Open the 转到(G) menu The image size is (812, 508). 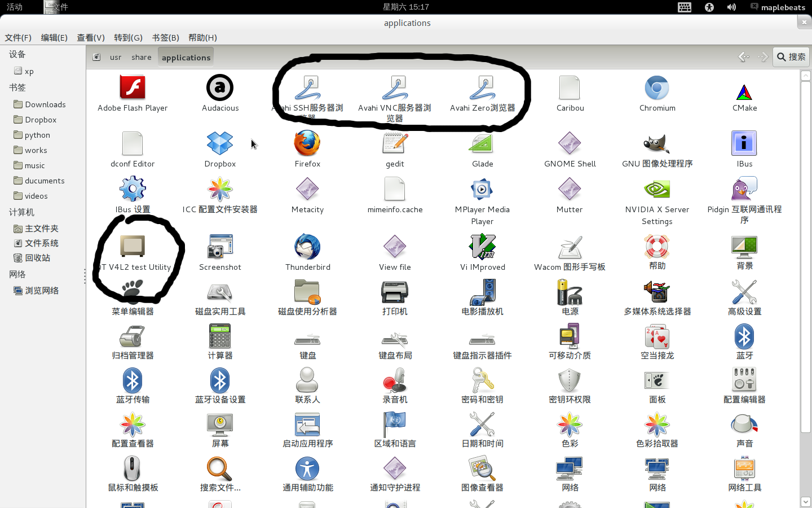(128, 38)
